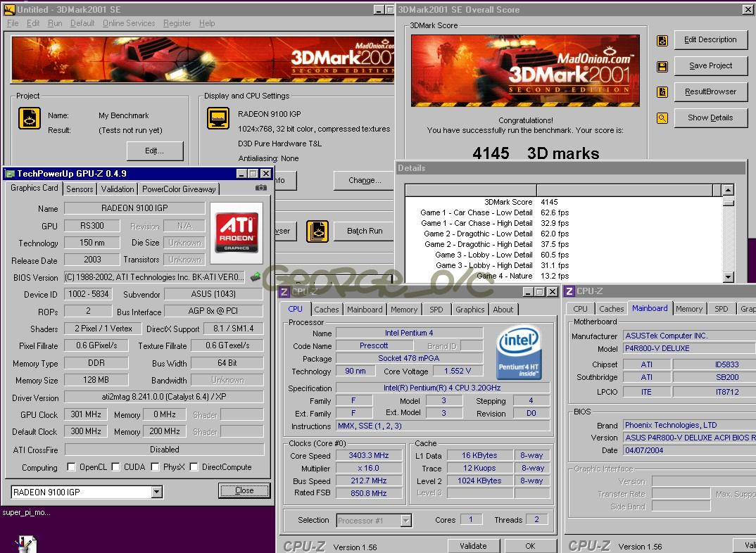Open the Online Services menu
756x553 pixels.
point(129,23)
